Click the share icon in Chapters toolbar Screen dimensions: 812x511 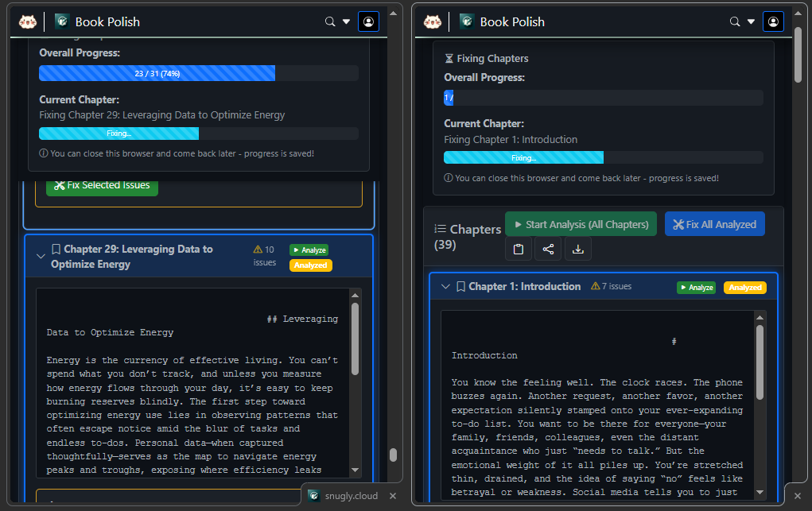click(548, 250)
